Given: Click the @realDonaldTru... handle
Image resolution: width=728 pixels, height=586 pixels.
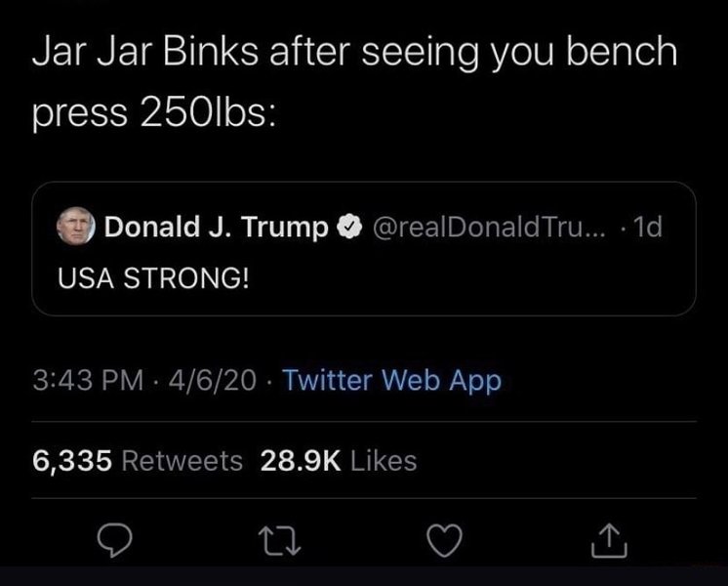Looking at the screenshot, I should pyautogui.click(x=485, y=228).
